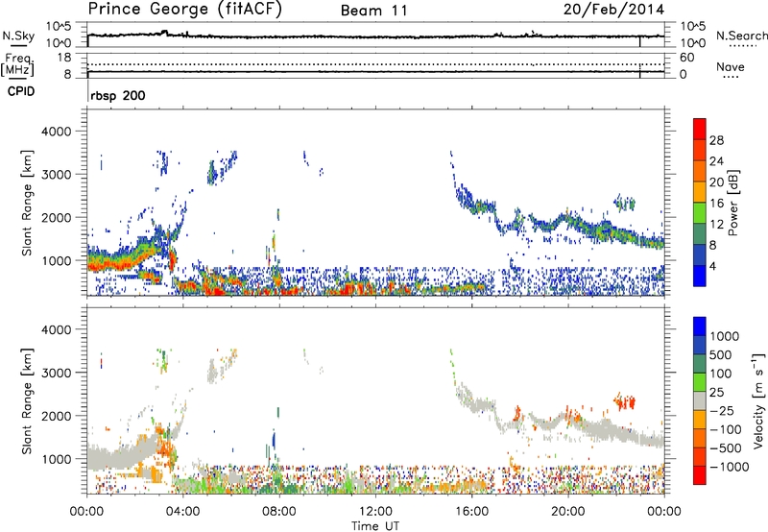Screen dimensions: 768x532
Task: Click the "16:00" time axis tick label
Action: tap(471, 512)
